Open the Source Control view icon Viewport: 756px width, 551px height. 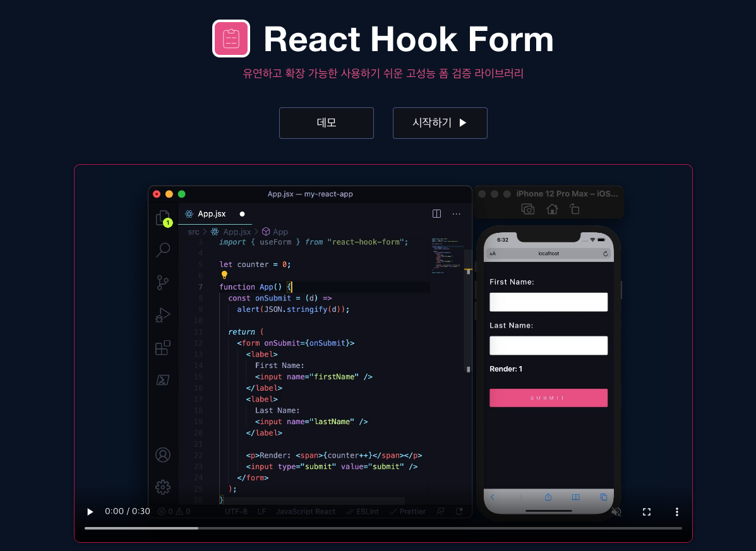163,282
